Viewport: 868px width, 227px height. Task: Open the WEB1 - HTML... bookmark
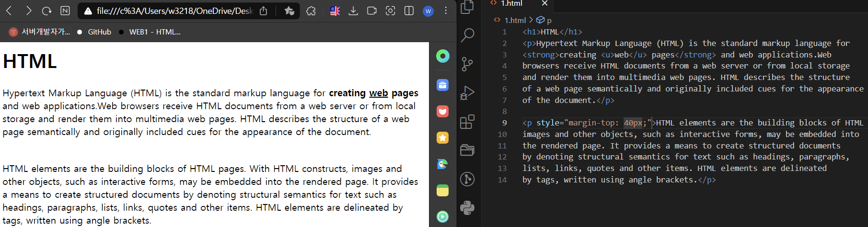tap(149, 32)
